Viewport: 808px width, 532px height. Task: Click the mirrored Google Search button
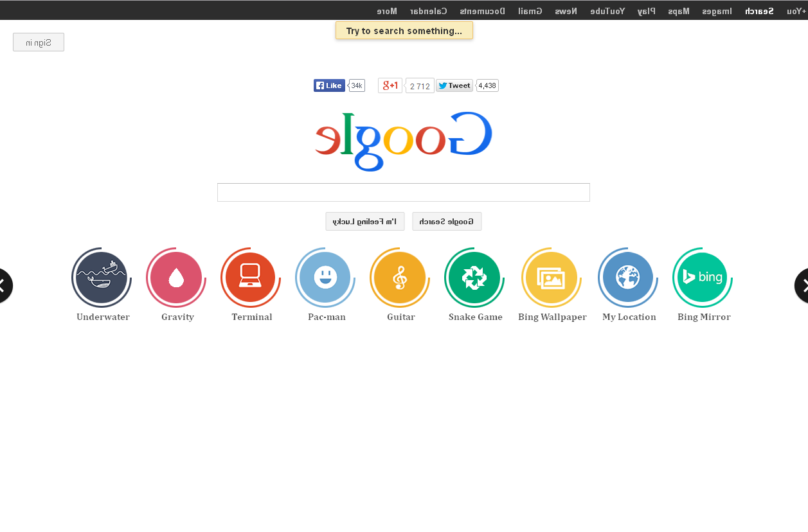point(447,222)
